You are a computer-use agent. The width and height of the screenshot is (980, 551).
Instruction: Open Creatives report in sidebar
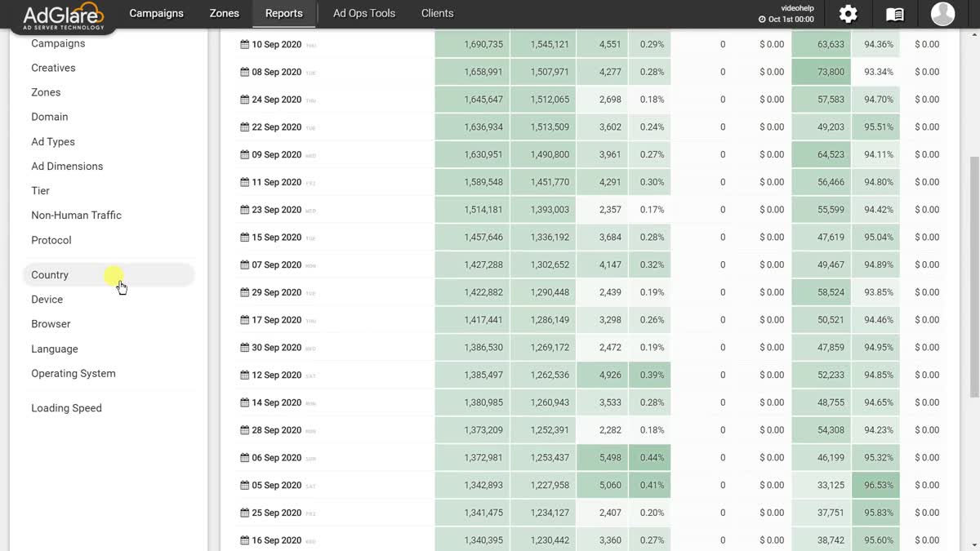(53, 68)
